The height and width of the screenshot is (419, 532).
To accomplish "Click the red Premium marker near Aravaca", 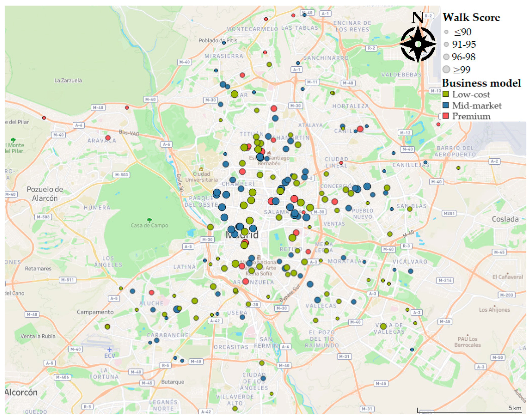I will click(108, 138).
